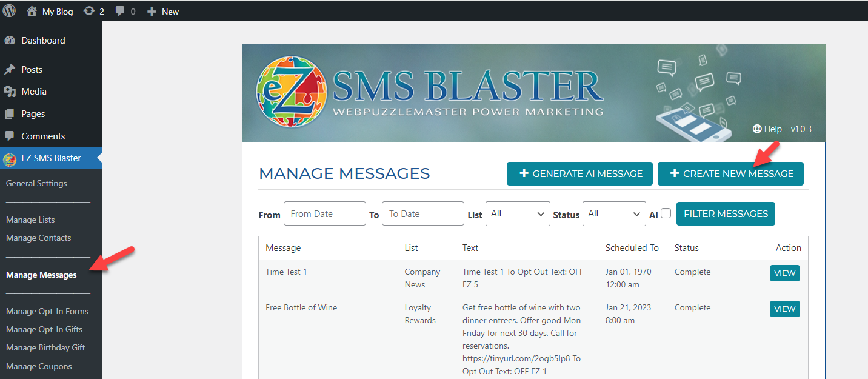Click the From Date input field

point(325,213)
